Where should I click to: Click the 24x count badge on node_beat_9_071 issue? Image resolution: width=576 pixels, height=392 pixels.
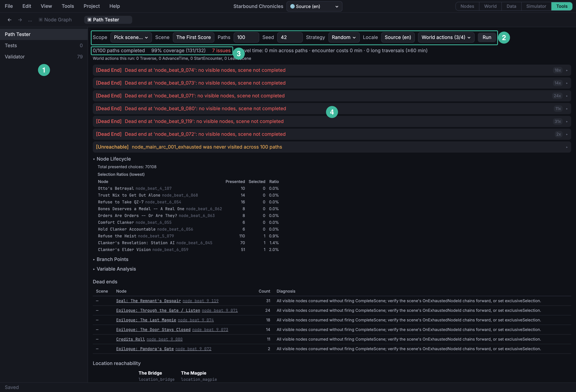coord(557,96)
